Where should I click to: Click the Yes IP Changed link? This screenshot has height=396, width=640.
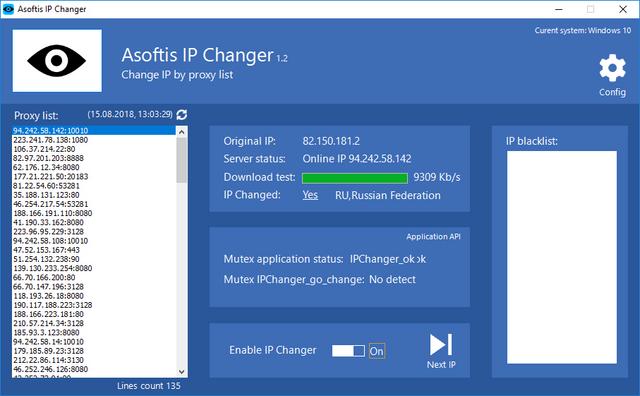pyautogui.click(x=310, y=195)
